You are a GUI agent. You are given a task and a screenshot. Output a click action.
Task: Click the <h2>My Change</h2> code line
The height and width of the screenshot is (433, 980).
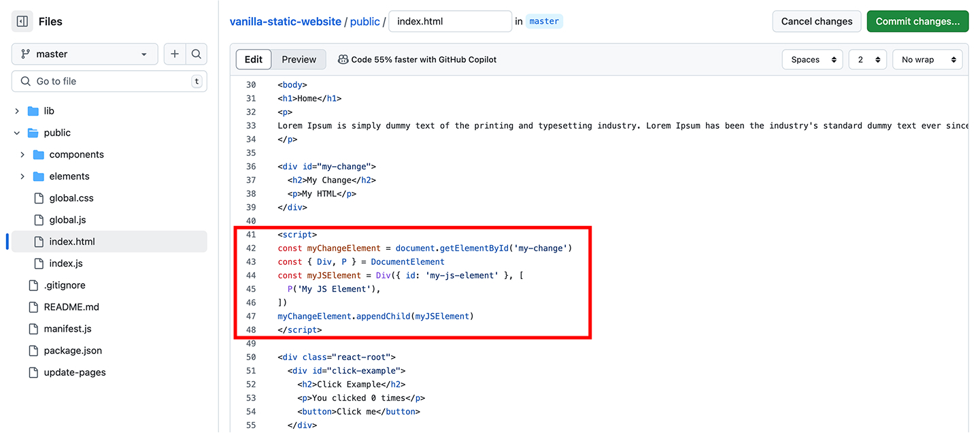click(331, 180)
